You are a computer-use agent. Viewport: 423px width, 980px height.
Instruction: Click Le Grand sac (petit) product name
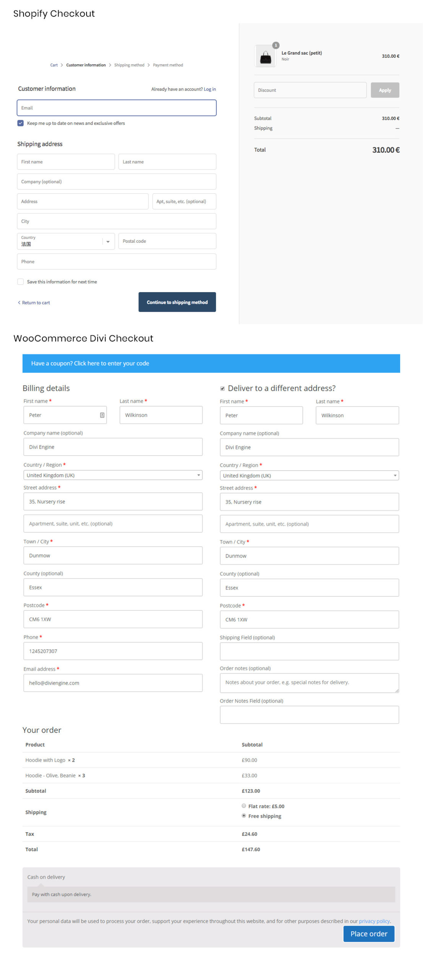(302, 53)
